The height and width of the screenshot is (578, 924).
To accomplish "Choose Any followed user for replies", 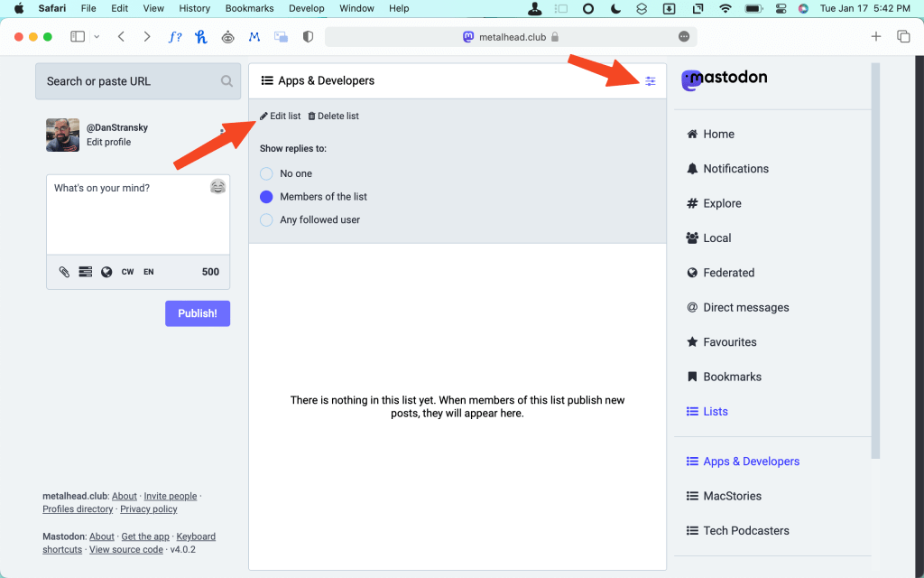I will (266, 219).
